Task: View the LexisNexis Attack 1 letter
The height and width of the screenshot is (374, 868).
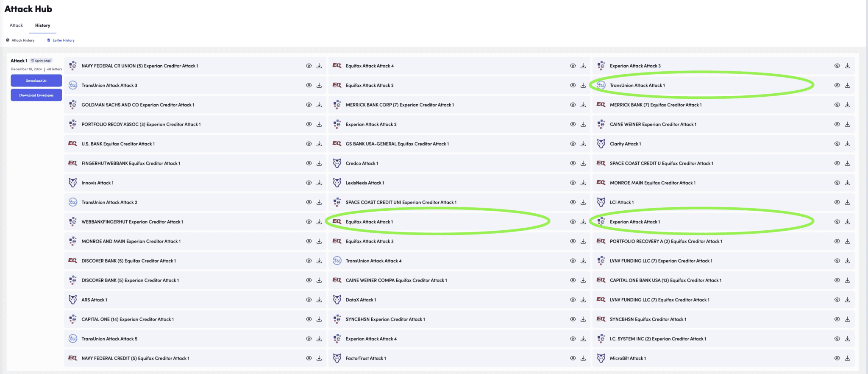Action: pos(573,183)
